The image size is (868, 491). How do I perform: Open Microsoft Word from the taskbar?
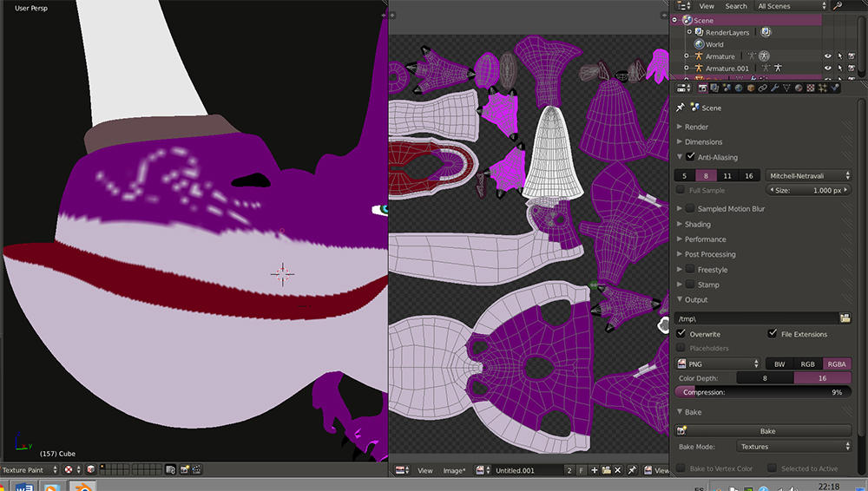pos(23,487)
